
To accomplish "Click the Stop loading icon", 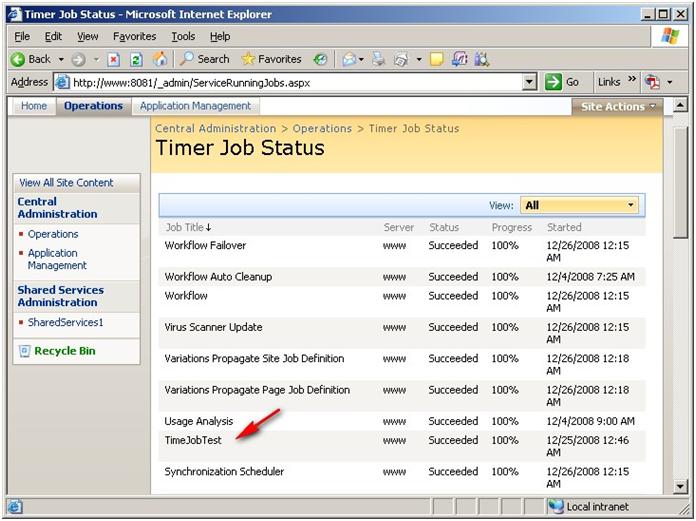I will 114,59.
